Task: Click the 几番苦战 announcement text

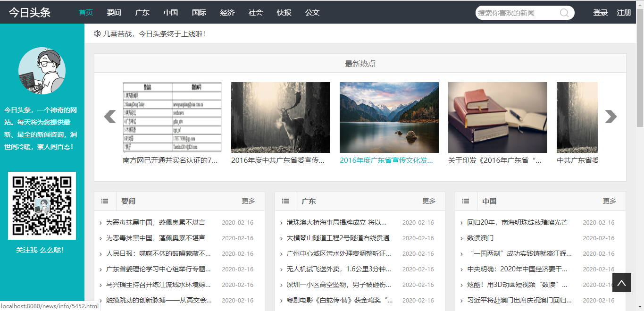Action: (x=154, y=34)
